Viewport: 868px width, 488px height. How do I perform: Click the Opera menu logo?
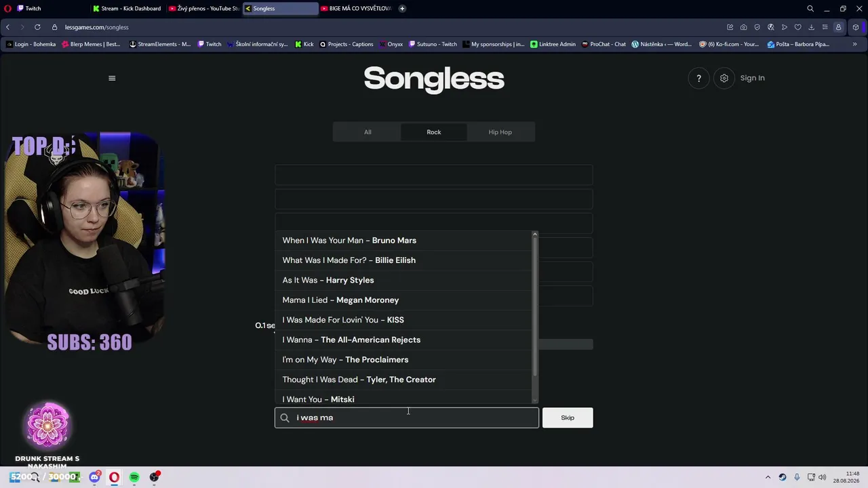tap(7, 9)
